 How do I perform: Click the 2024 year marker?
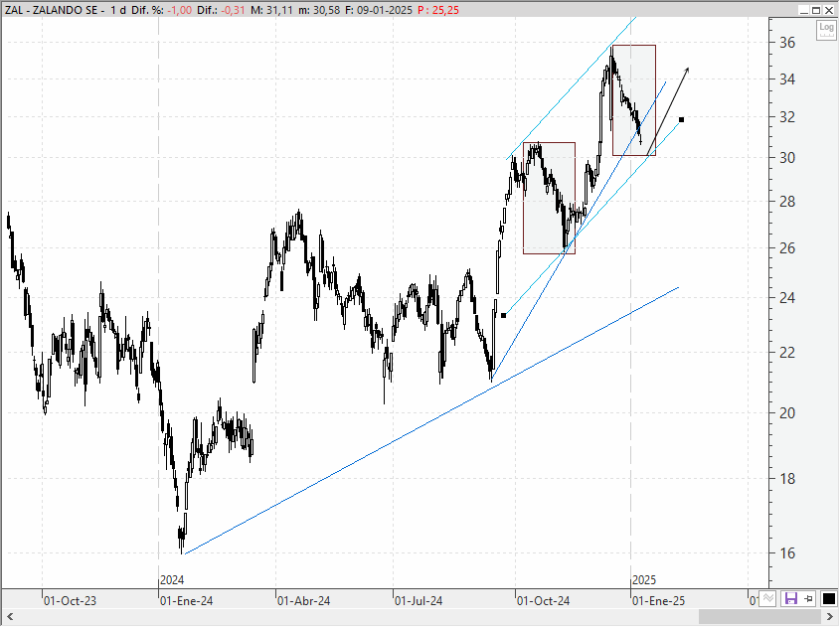[x=172, y=580]
